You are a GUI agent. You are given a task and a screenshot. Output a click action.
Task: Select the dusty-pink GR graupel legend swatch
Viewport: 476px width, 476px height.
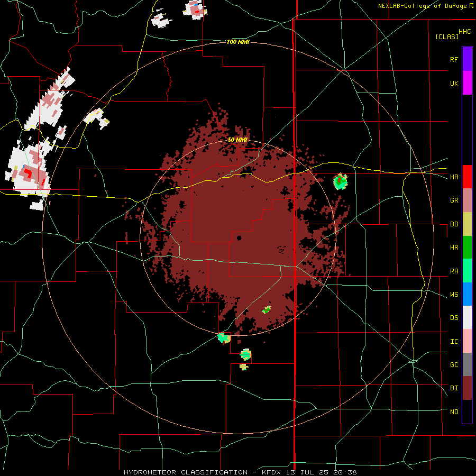pos(467,200)
